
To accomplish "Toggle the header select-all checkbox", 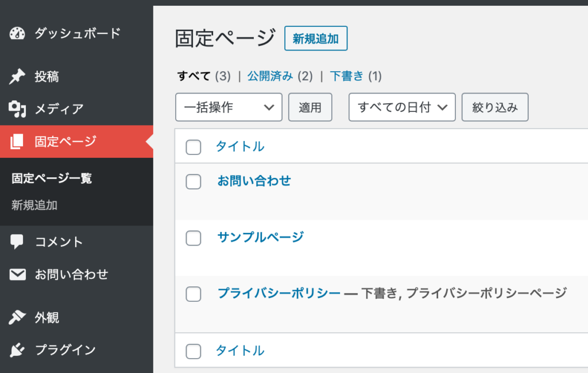I will pyautogui.click(x=194, y=147).
